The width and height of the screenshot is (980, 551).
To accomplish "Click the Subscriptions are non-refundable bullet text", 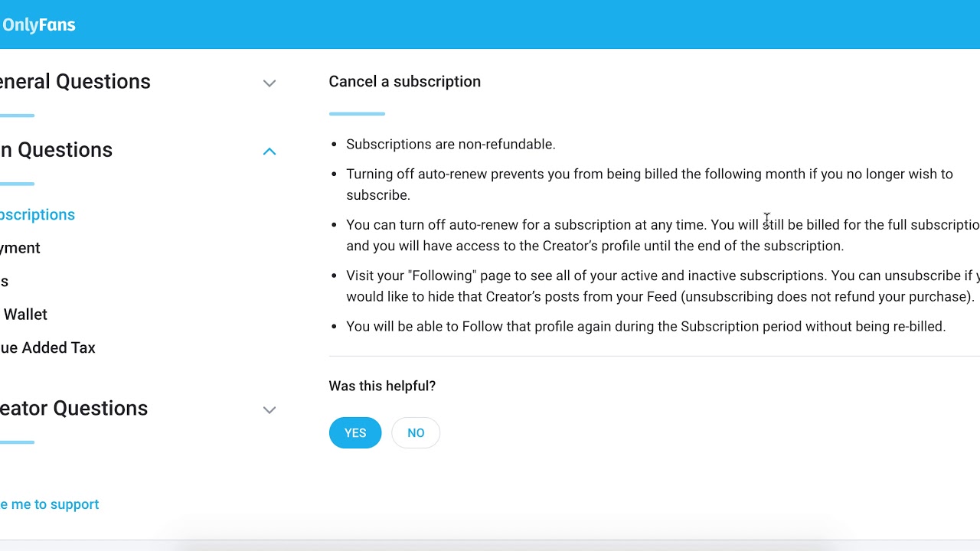I will (450, 144).
